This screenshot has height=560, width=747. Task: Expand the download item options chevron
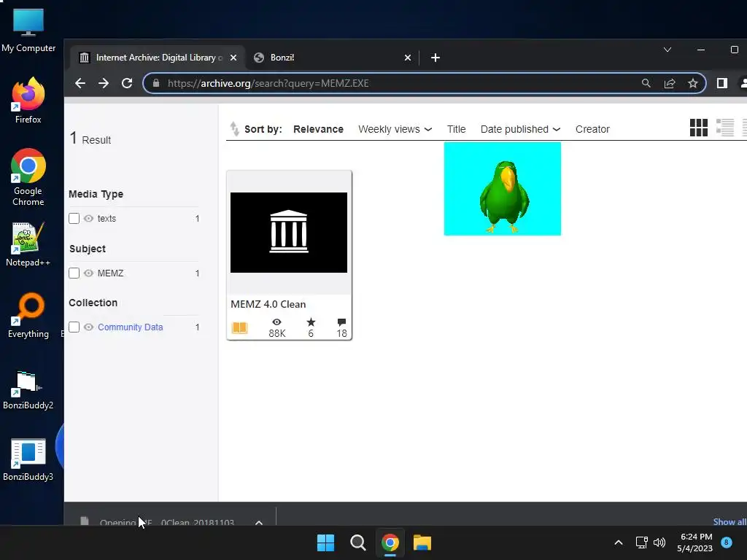pos(259,522)
